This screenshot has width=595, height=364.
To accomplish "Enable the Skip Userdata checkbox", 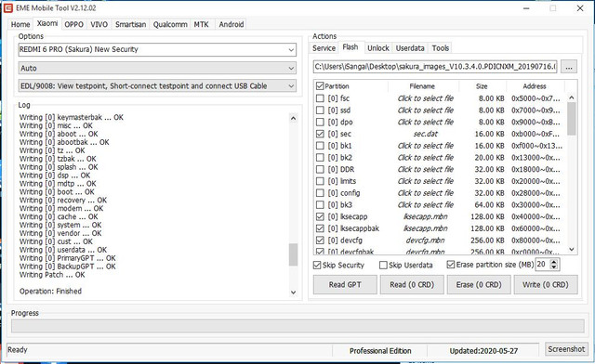I will click(x=383, y=265).
